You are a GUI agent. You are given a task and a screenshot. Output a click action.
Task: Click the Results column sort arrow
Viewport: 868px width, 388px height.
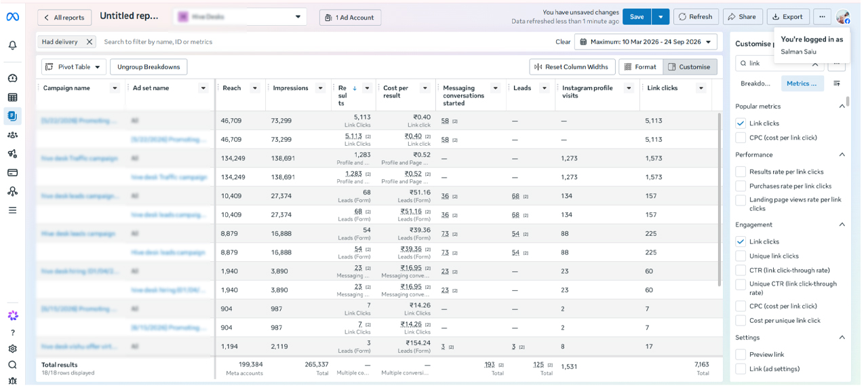(x=354, y=88)
